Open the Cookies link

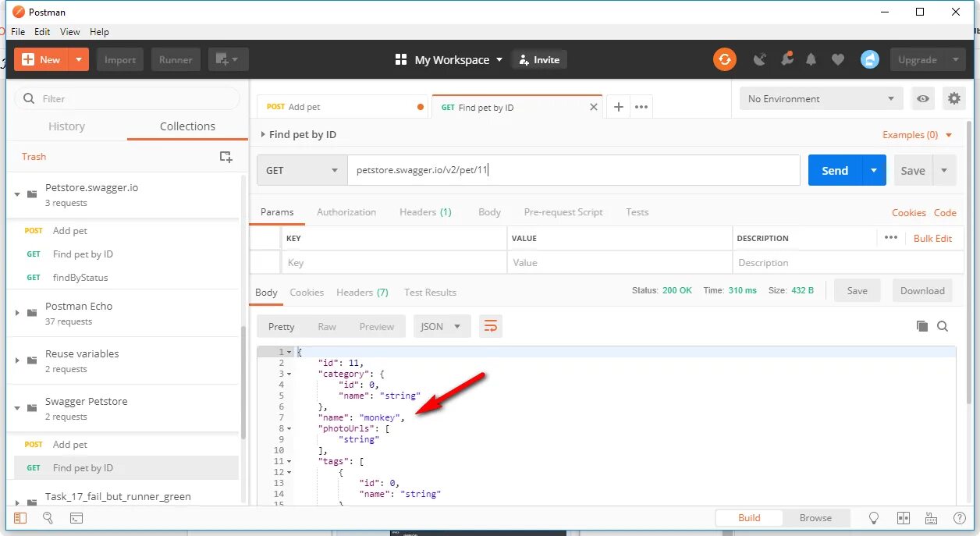(909, 212)
